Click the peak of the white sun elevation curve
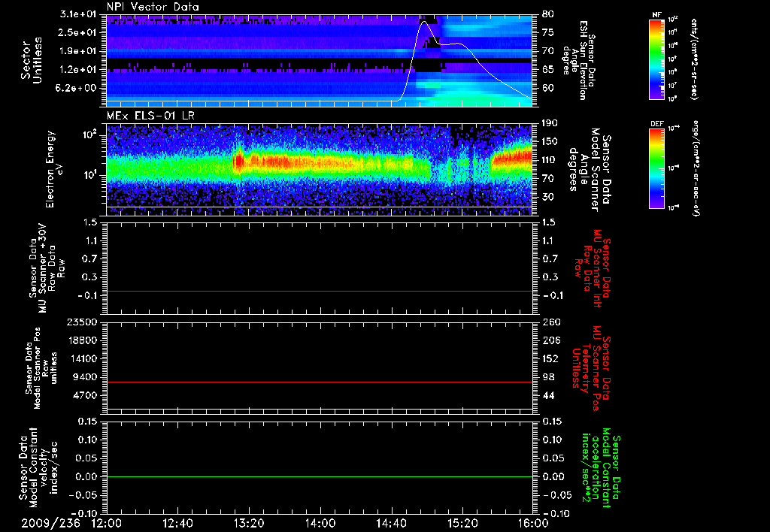This screenshot has width=770, height=532. coord(425,22)
